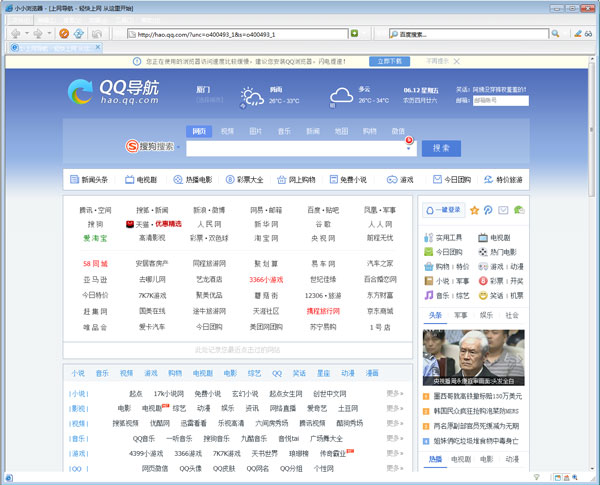Viewport: 600px width, 485px height.
Task: Select the 娱乐 news tab
Action: click(485, 314)
